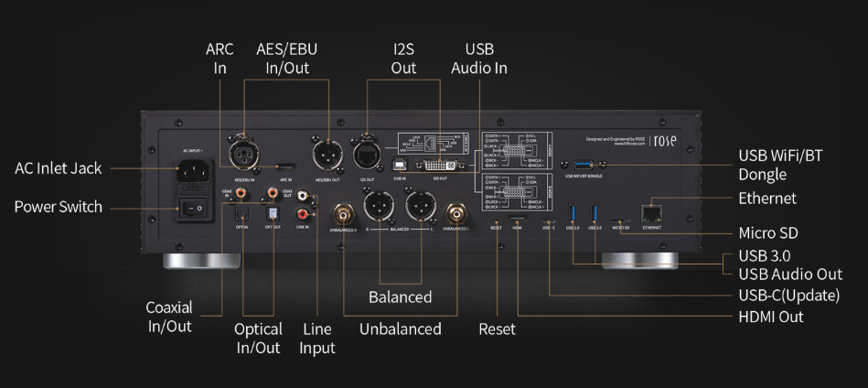Viewport: 868px width, 388px height.
Task: Click the "USB Audio Out" callout caption
Action: click(x=790, y=274)
